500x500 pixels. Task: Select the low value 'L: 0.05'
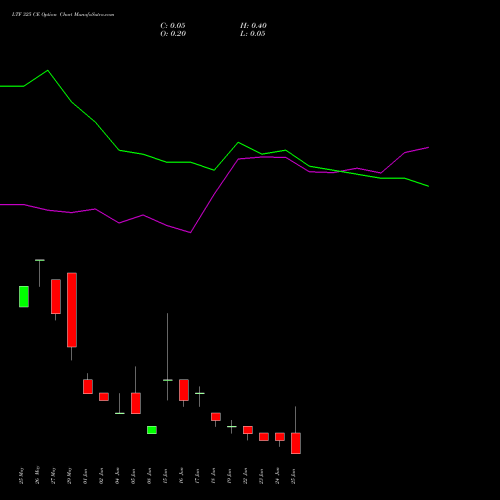tap(253, 34)
